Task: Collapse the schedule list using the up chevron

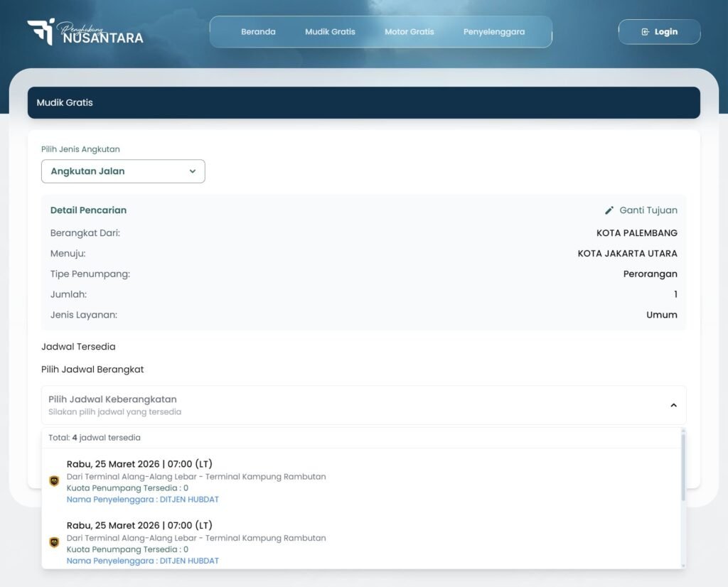Action: (x=673, y=405)
